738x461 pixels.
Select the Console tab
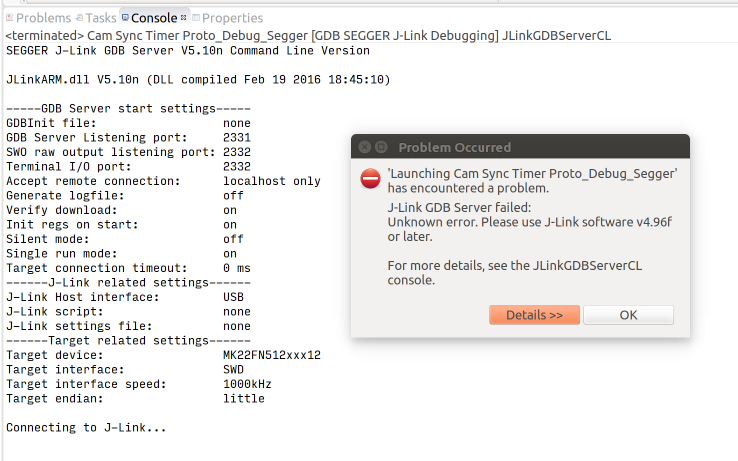152,18
